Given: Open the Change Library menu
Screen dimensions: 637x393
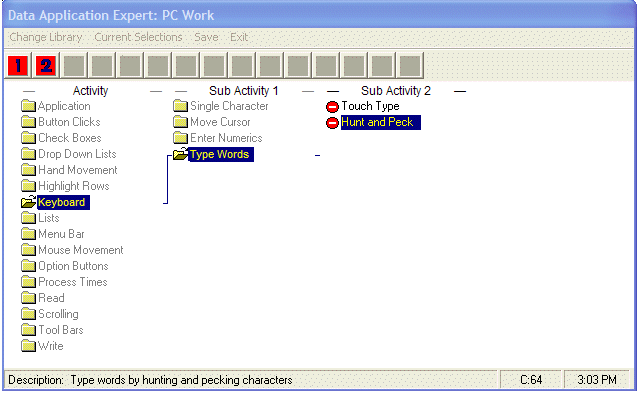Looking at the screenshot, I should point(46,37).
